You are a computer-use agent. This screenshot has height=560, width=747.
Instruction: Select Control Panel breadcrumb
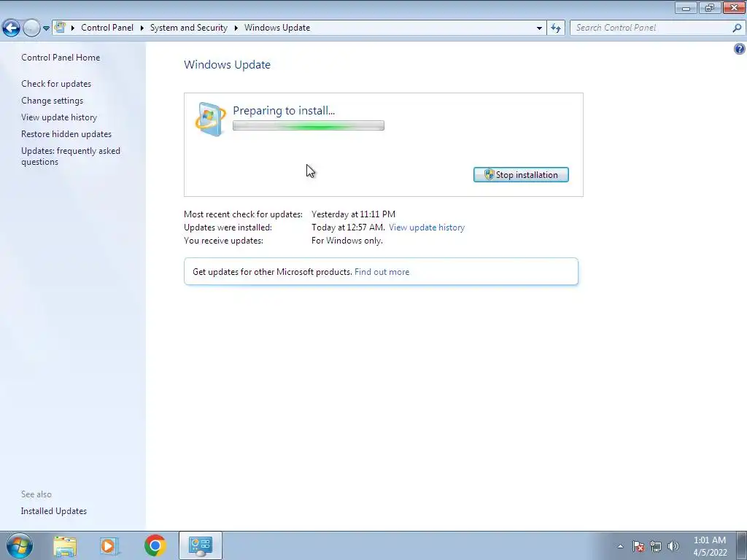click(107, 28)
